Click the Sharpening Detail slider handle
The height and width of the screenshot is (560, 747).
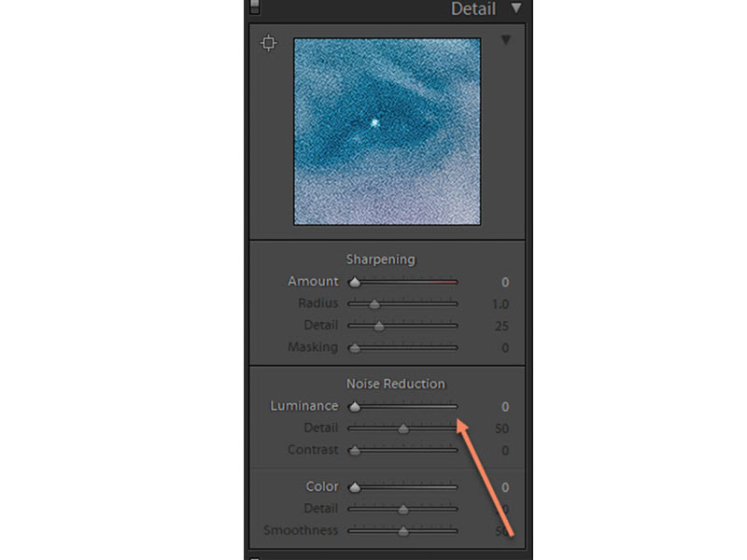(379, 326)
